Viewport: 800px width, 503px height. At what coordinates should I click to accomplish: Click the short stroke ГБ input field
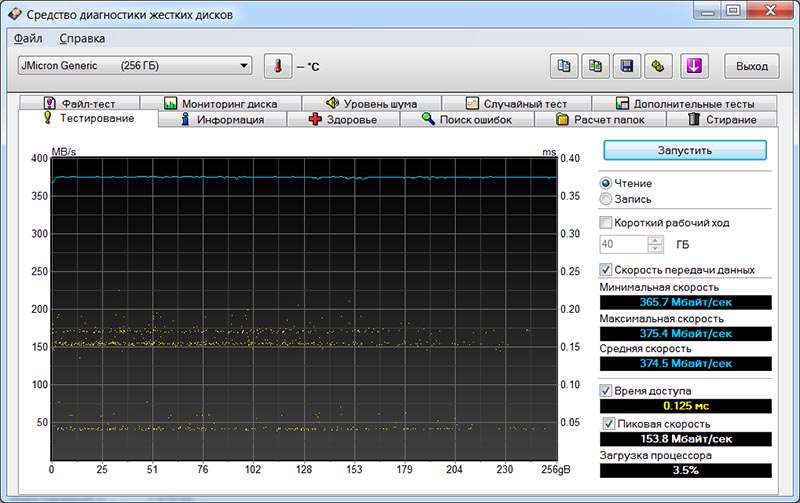622,245
